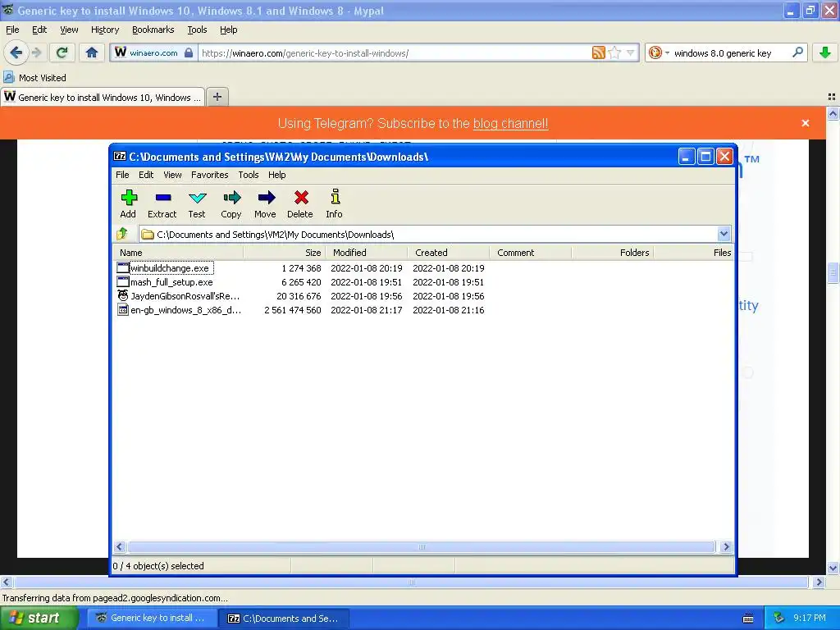Screen dimensions: 840x630
Task: Click the tray keyboard icon
Action: (x=748, y=619)
